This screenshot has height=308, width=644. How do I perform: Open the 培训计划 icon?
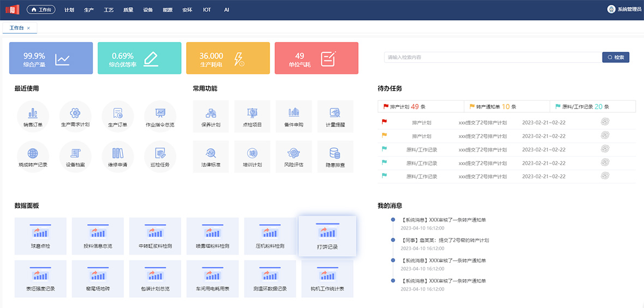click(x=252, y=154)
